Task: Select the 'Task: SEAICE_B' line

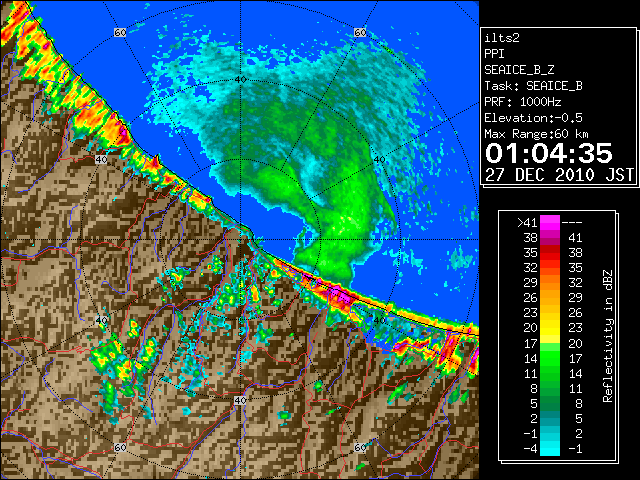Action: point(533,86)
